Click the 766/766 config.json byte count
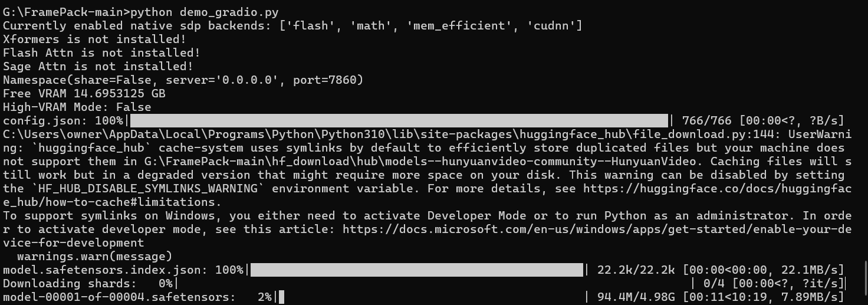The image size is (868, 305). click(706, 121)
